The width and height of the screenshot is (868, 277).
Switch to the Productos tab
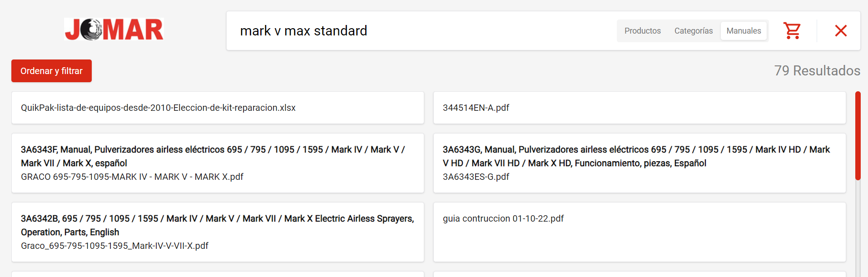click(x=642, y=31)
